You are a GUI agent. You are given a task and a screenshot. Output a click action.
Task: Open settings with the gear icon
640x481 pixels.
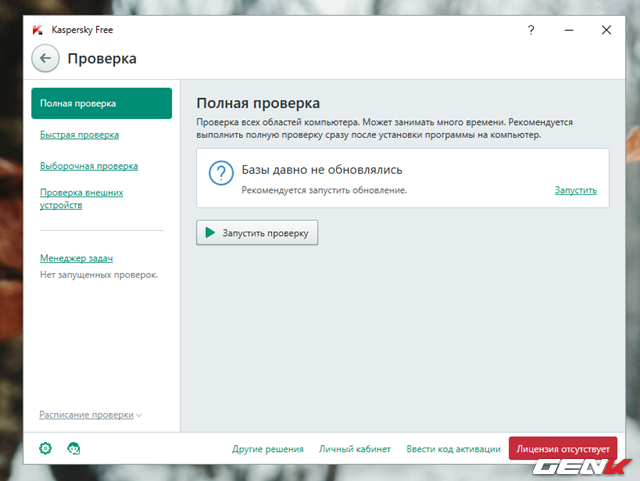(x=45, y=449)
